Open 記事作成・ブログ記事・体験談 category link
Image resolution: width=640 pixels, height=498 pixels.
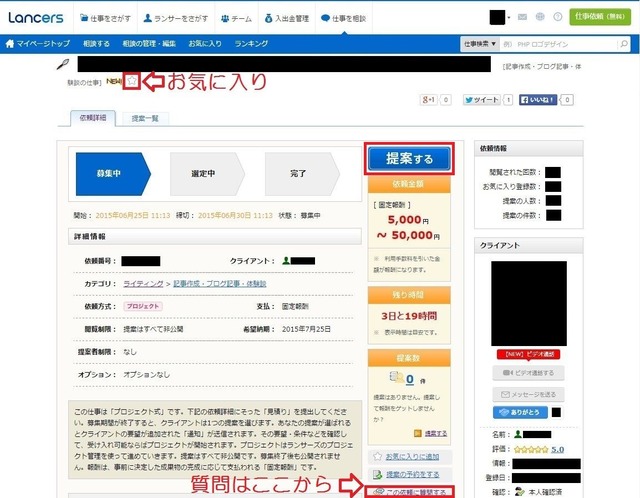[220, 284]
